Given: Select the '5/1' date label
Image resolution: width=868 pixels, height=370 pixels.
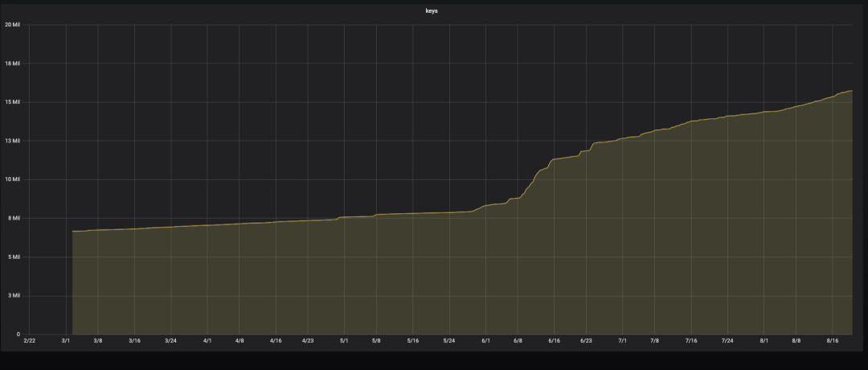Looking at the screenshot, I should click(344, 341).
